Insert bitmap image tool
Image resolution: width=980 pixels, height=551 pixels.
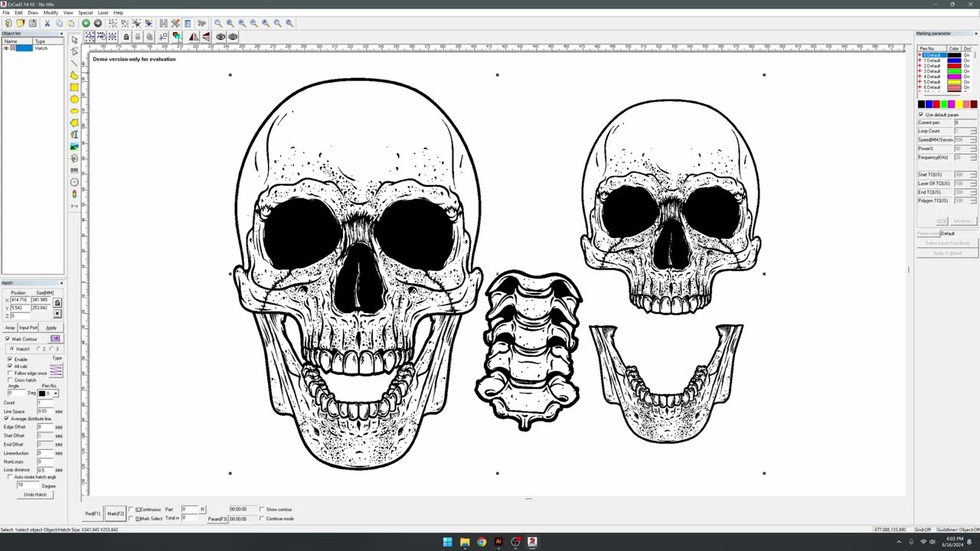click(x=74, y=146)
